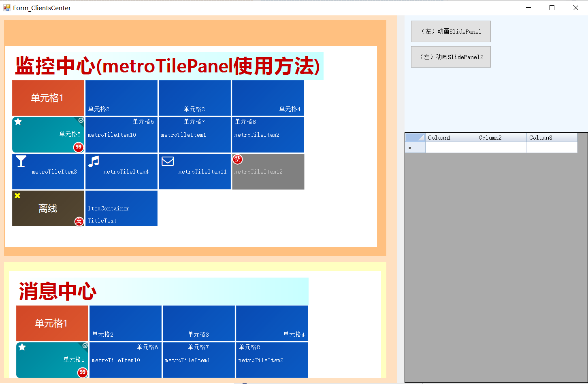Select the orange 单元格1 tile in 监控中心

(48, 98)
